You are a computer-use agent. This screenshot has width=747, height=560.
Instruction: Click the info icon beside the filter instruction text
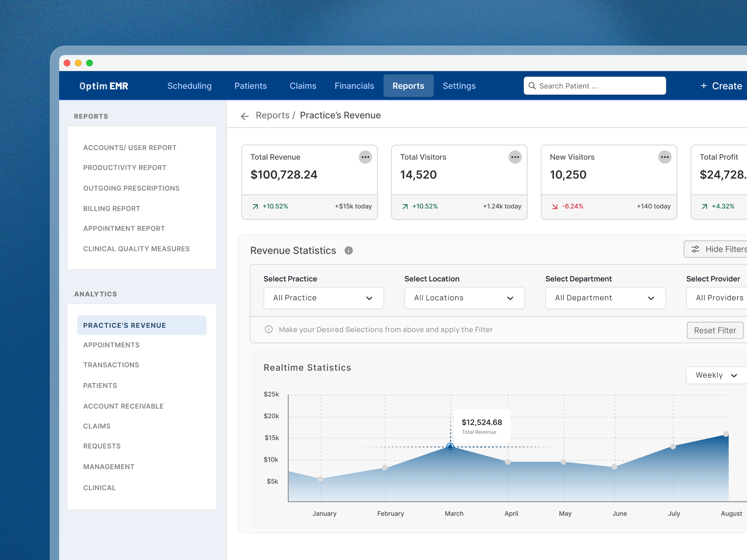coord(269,329)
